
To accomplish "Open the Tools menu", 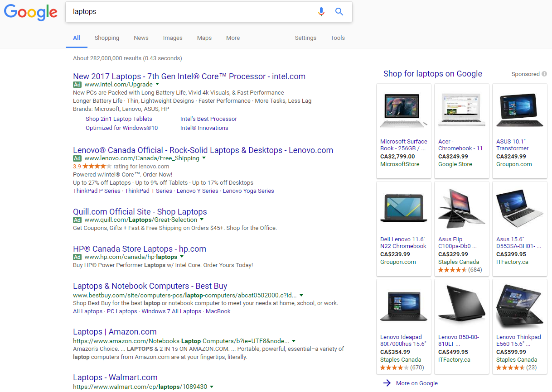I will (x=338, y=38).
